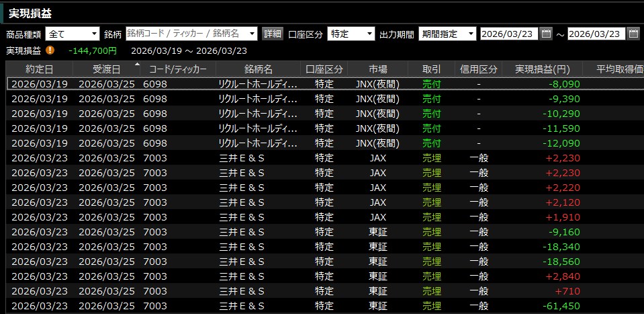Click the 信用区分 column header

478,69
